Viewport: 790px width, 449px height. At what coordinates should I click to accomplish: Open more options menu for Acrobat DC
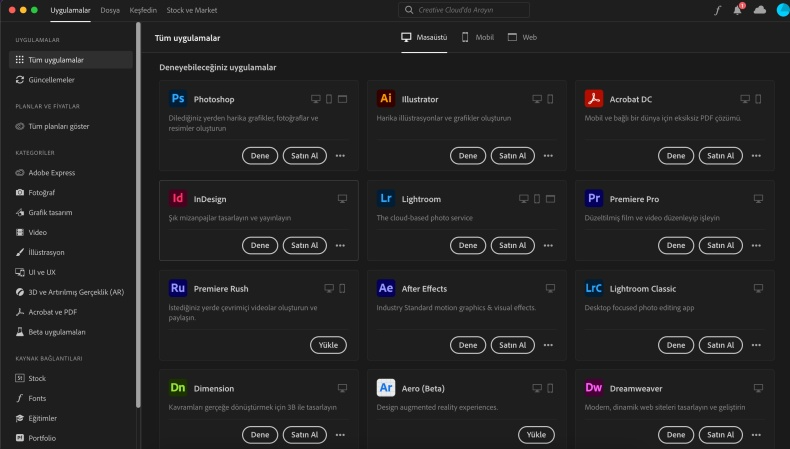pos(756,156)
